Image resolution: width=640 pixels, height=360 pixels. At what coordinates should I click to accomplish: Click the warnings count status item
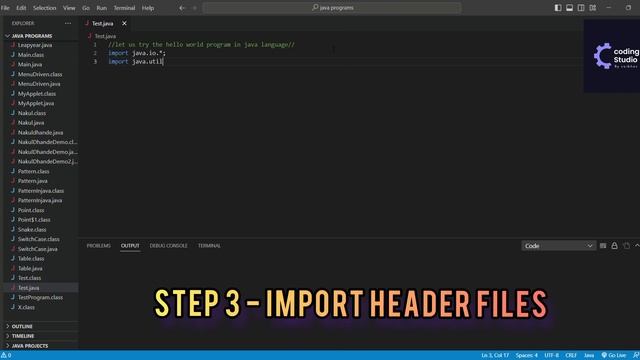pyautogui.click(x=6, y=356)
